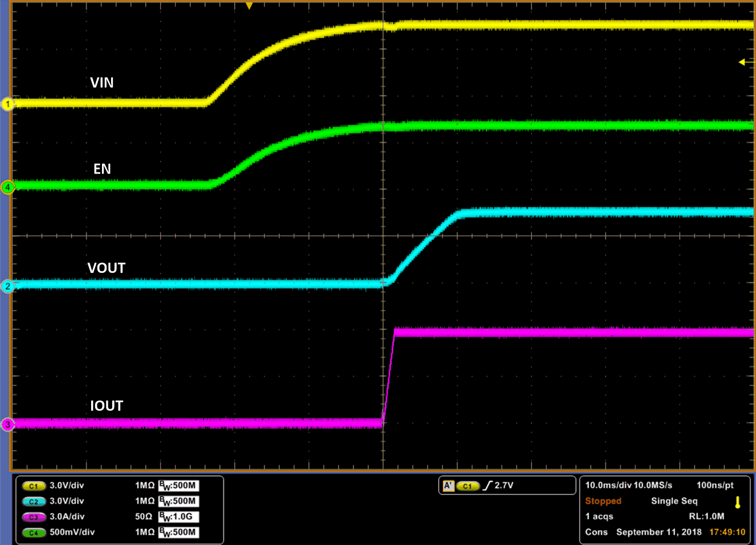Click the channel 2 ground marker on VOUT trace

pyautogui.click(x=7, y=286)
